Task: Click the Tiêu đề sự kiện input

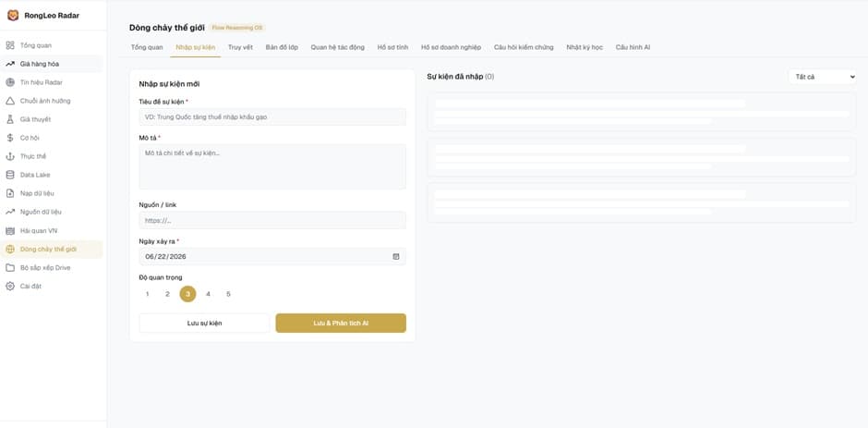Action: (x=272, y=117)
